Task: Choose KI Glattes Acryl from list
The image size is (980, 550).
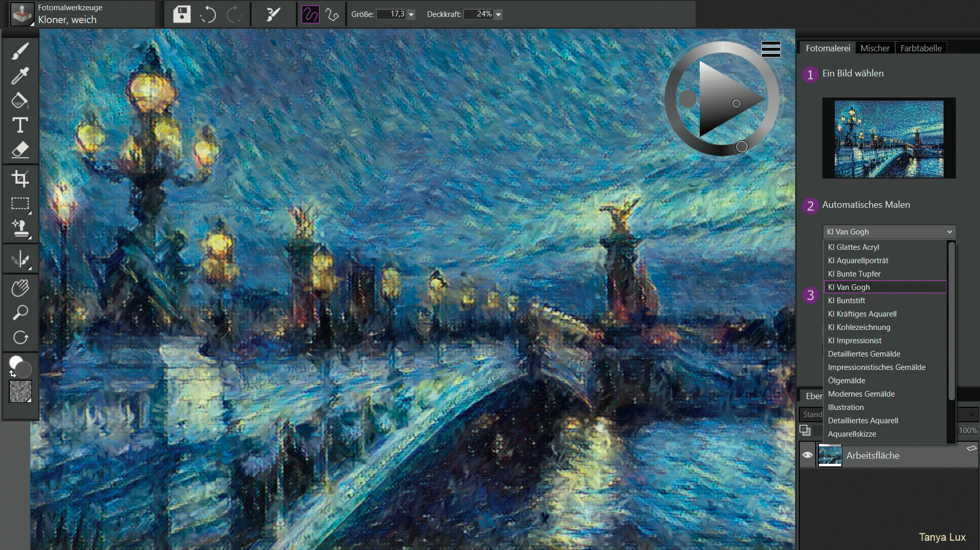Action: point(886,247)
